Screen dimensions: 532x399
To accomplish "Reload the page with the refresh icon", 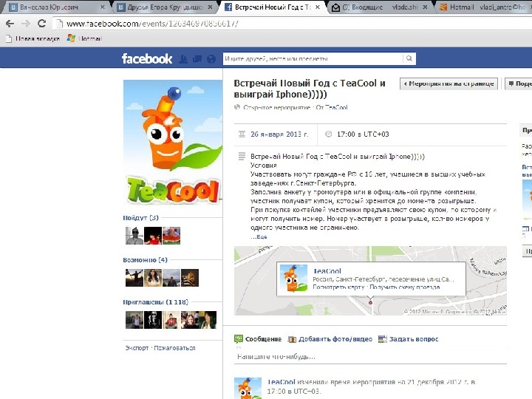I will point(41,24).
